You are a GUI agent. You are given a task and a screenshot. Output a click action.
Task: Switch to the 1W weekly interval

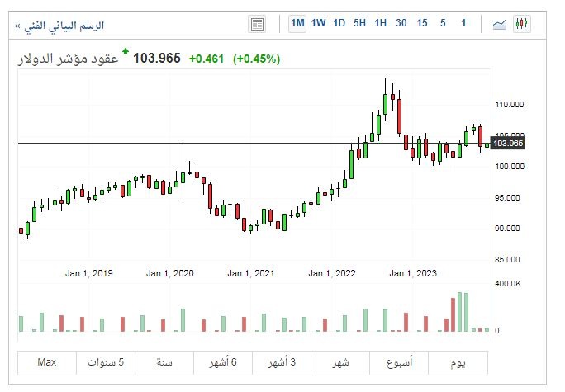click(319, 23)
